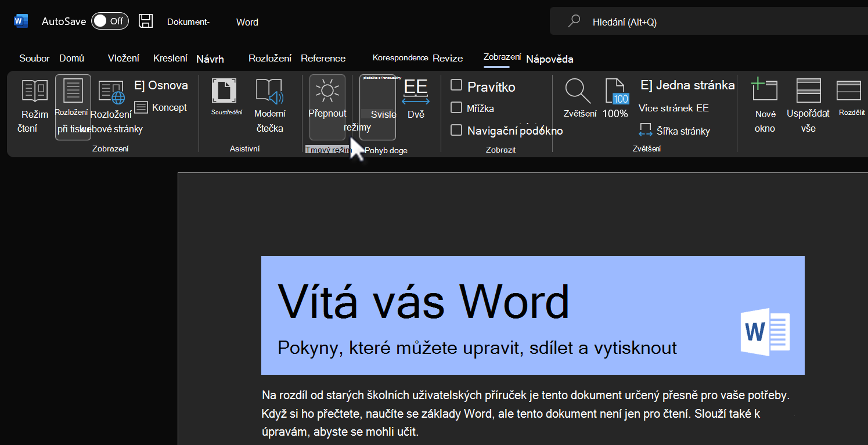
Task: Select Rozložení při tisku view
Action: pyautogui.click(x=73, y=107)
